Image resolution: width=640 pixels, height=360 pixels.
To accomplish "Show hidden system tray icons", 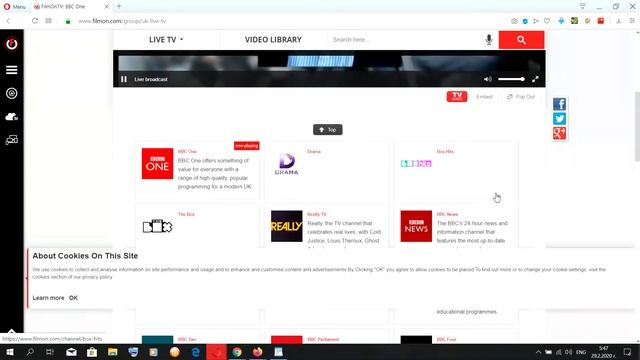I will pos(538,352).
